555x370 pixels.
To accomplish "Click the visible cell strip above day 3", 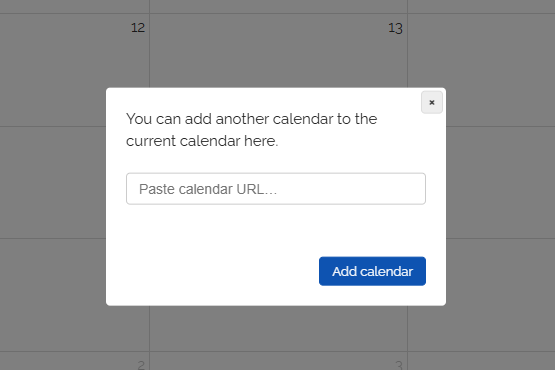I will tap(278, 328).
